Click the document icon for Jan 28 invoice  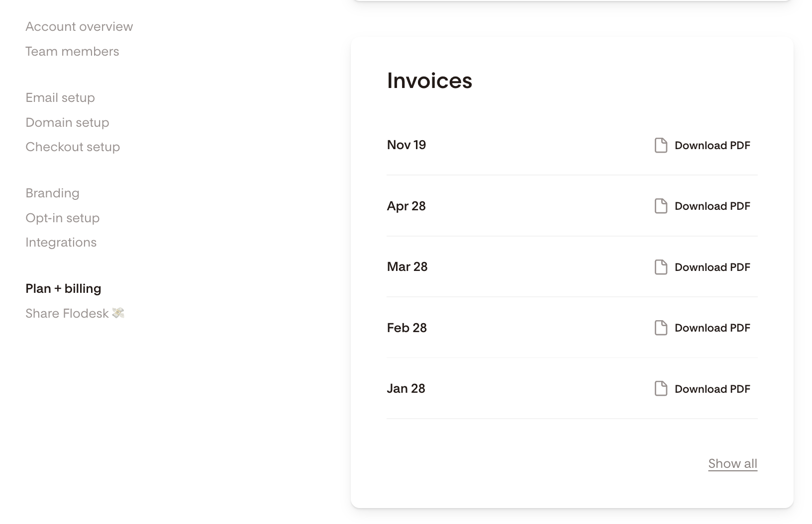[x=661, y=389]
